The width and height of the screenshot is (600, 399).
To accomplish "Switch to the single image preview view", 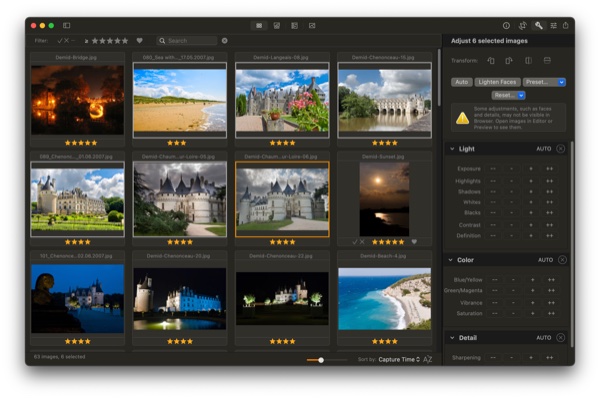I will (312, 26).
